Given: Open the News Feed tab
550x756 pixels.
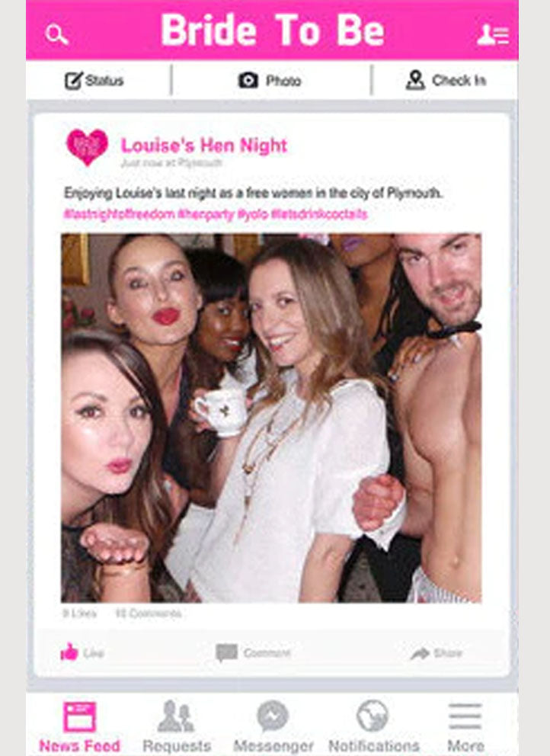Looking at the screenshot, I should (79, 727).
